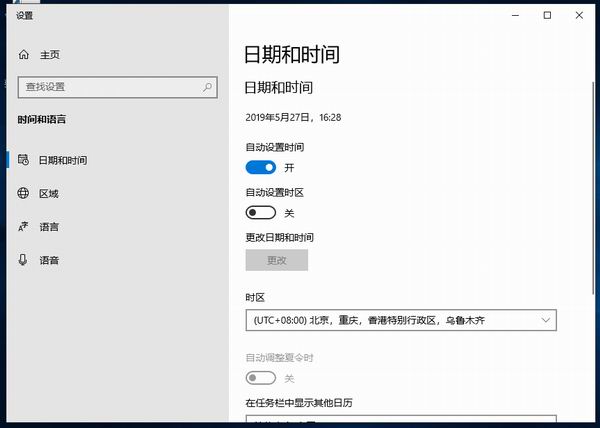The height and width of the screenshot is (428, 600).
Task: Click the home icon beside 主页
Action: click(24, 55)
